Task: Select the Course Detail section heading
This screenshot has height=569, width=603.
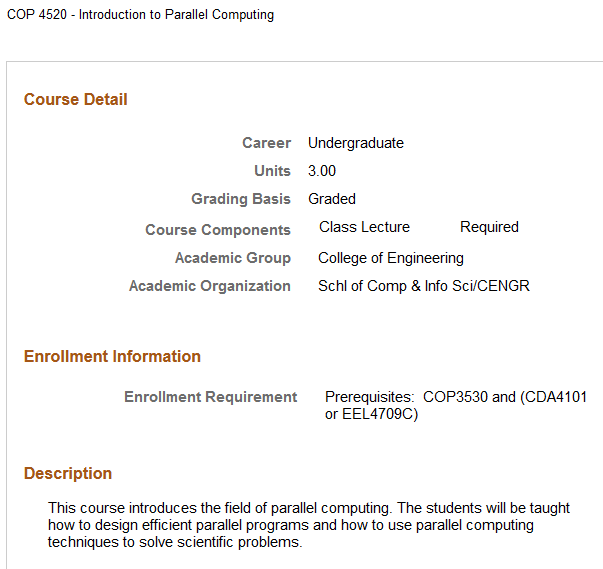Action: tap(76, 100)
